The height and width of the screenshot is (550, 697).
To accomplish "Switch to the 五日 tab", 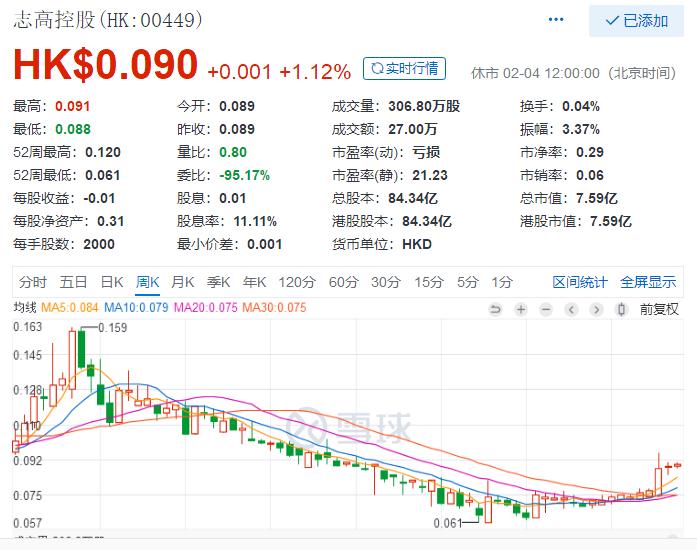I will click(73, 282).
